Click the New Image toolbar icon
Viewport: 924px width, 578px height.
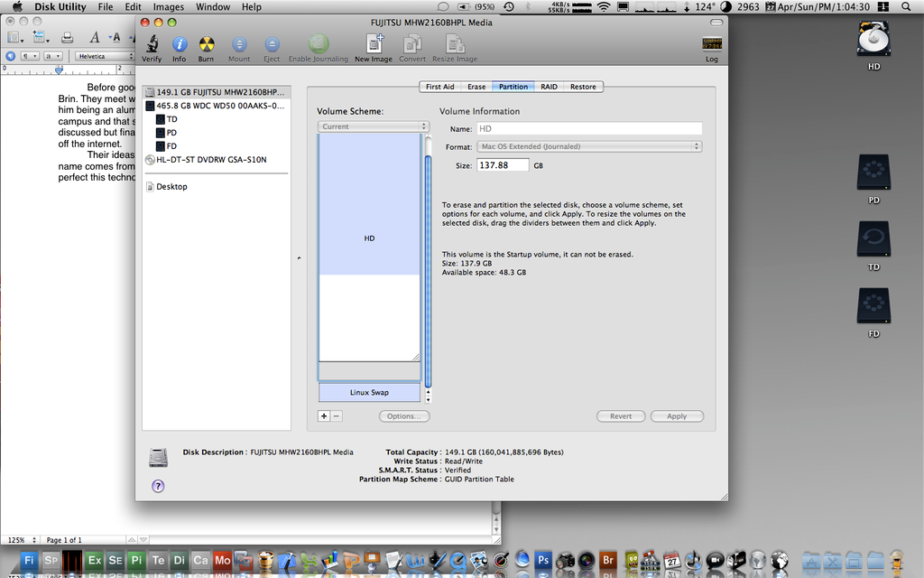coord(374,44)
